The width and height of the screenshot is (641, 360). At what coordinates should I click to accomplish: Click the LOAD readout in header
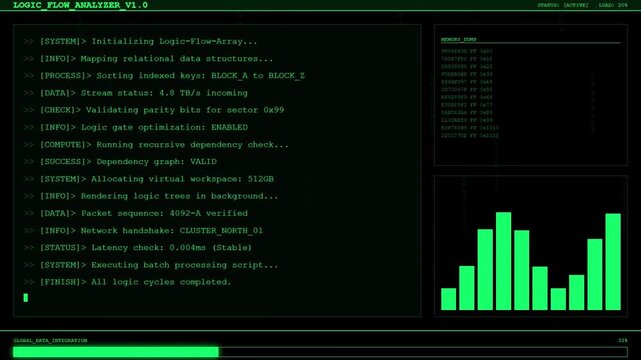tap(613, 5)
